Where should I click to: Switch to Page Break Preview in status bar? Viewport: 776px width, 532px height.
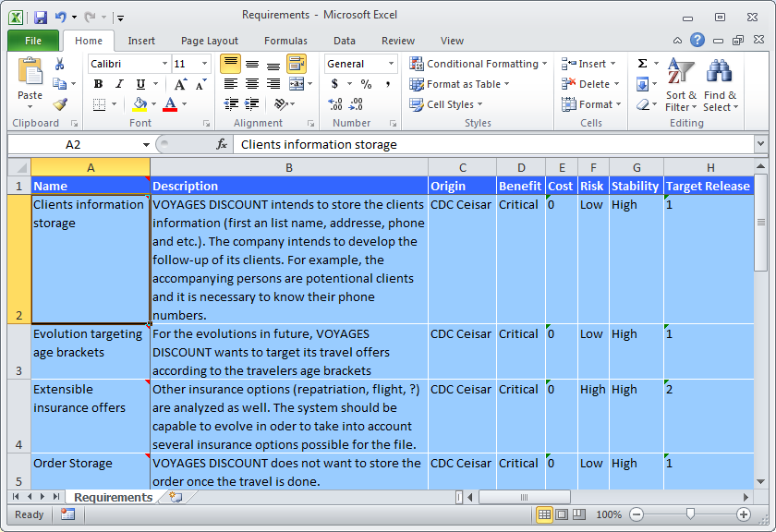coord(578,514)
